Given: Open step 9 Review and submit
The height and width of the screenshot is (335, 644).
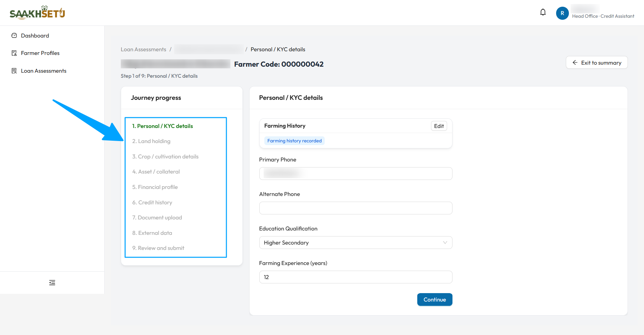Looking at the screenshot, I should pyautogui.click(x=158, y=248).
